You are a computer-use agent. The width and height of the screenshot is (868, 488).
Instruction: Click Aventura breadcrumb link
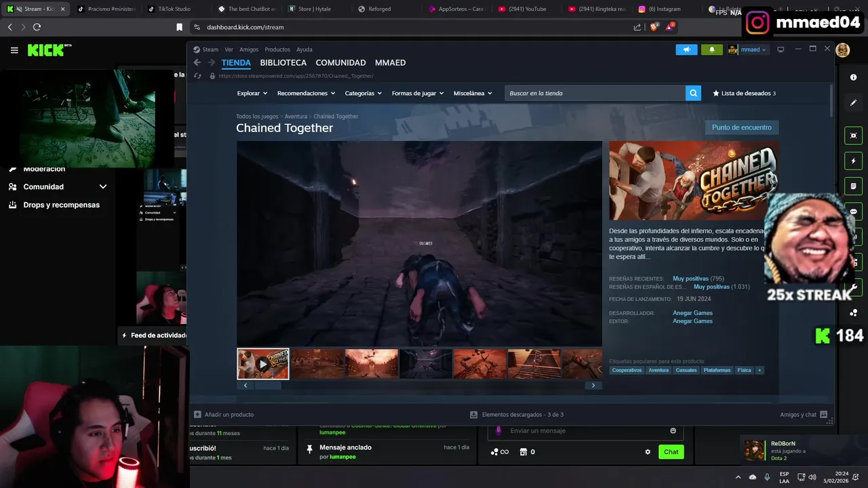pos(296,117)
